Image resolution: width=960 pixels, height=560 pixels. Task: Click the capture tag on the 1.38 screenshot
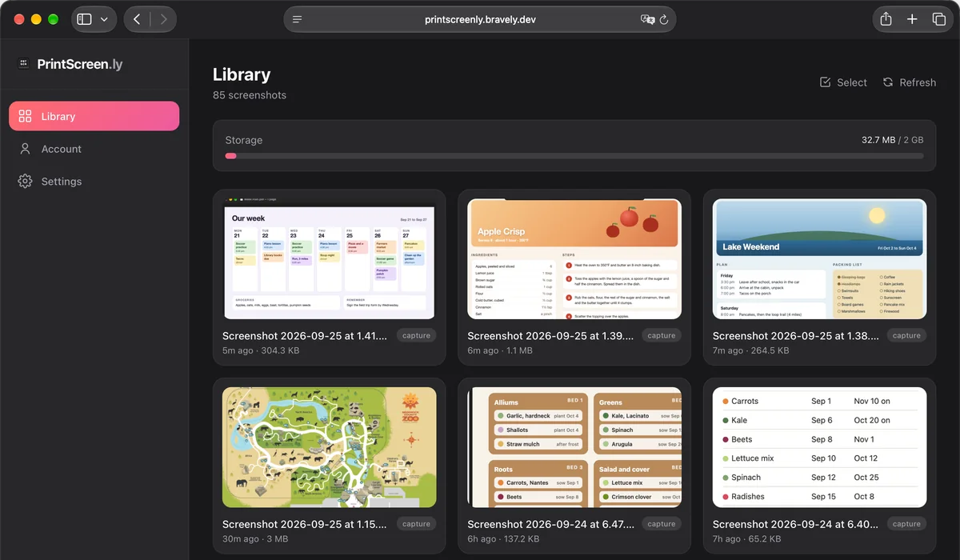click(x=906, y=336)
